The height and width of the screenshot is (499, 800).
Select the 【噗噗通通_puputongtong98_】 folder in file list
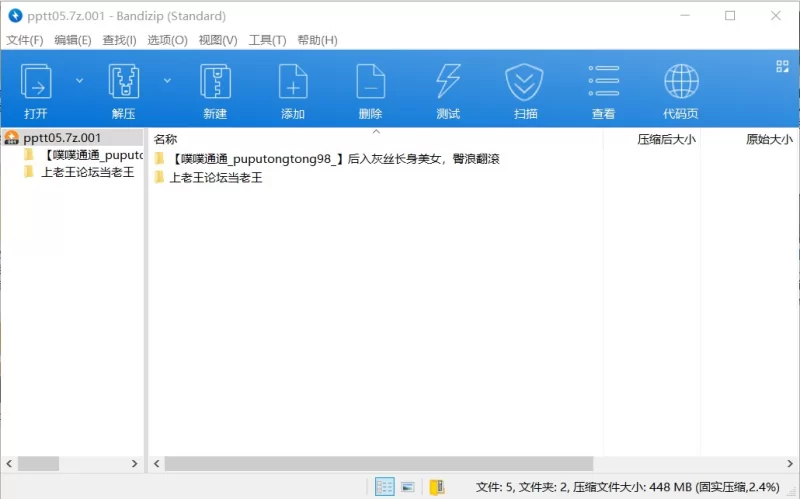click(334, 159)
